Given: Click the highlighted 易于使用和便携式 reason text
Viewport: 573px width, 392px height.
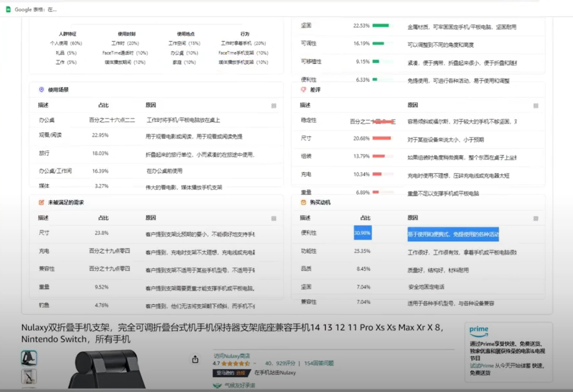Looking at the screenshot, I should click(x=453, y=234).
